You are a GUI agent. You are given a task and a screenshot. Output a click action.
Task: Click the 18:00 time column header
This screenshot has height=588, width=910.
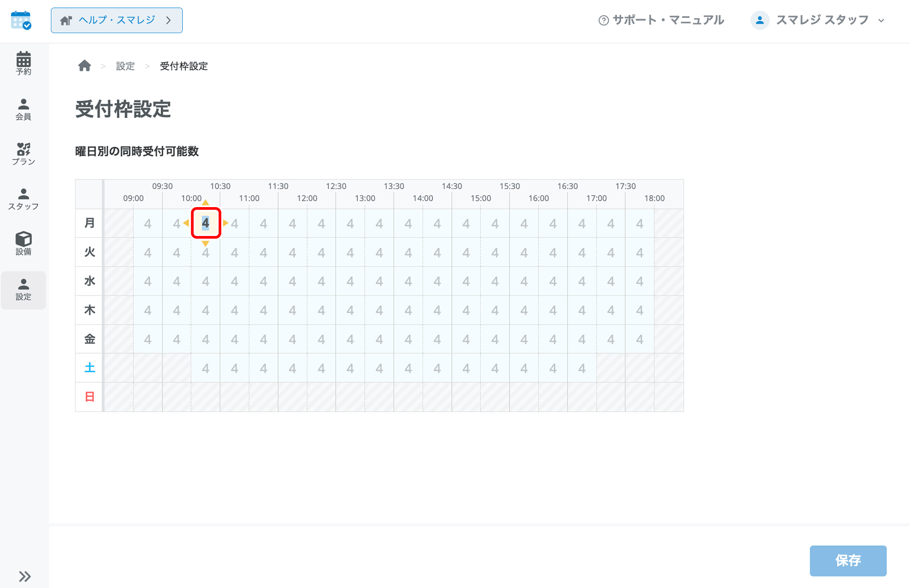(x=655, y=198)
